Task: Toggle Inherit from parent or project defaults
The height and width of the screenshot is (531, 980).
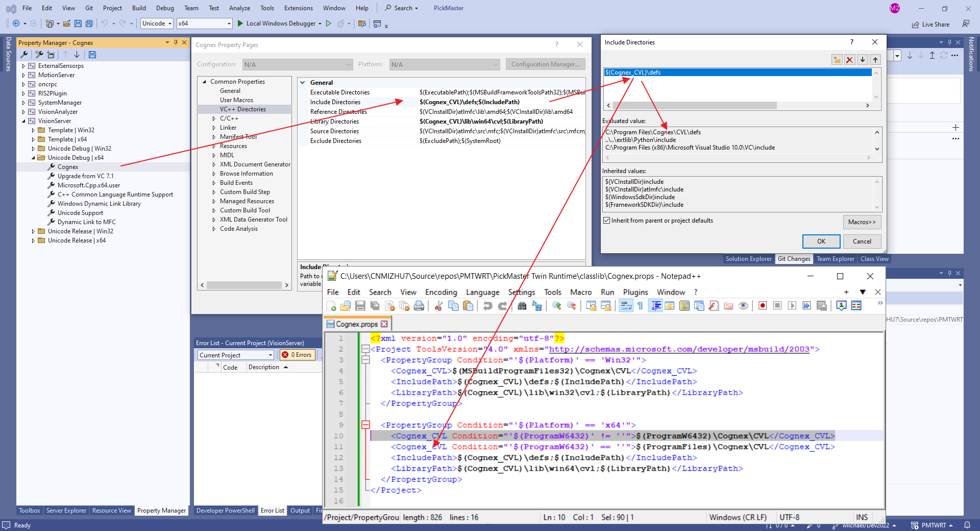Action: pyautogui.click(x=607, y=221)
